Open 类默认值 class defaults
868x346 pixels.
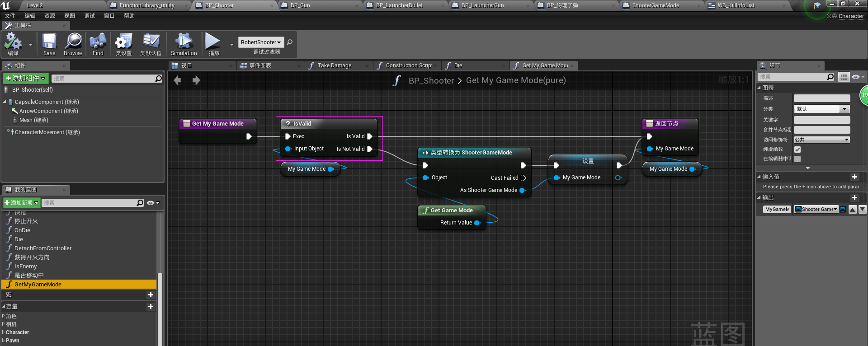[151, 44]
